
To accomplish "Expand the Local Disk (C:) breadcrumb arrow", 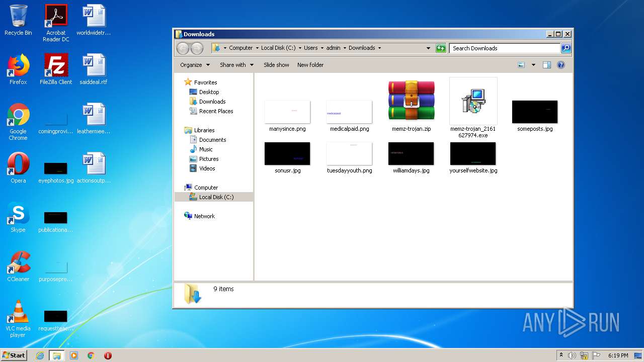I will coord(300,48).
